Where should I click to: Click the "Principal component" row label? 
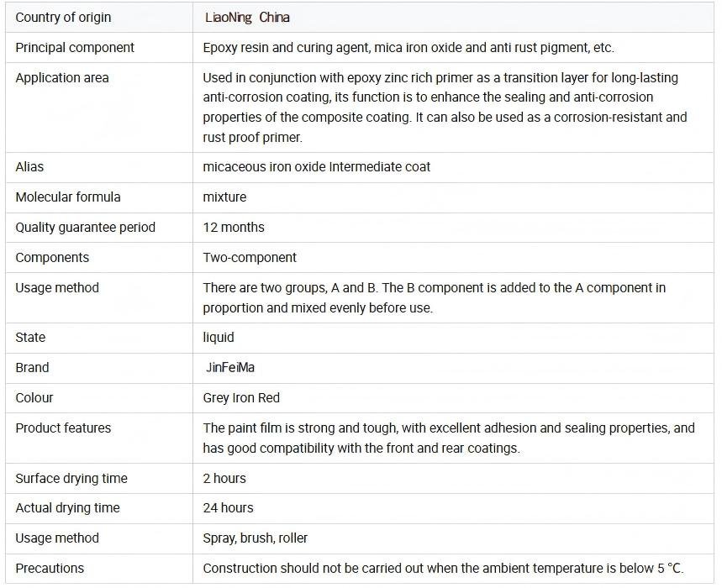click(75, 48)
